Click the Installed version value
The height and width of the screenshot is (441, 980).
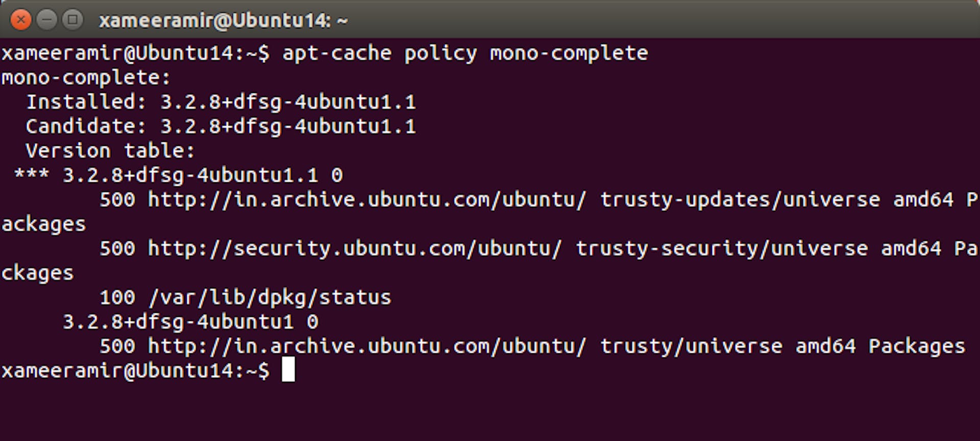288,102
